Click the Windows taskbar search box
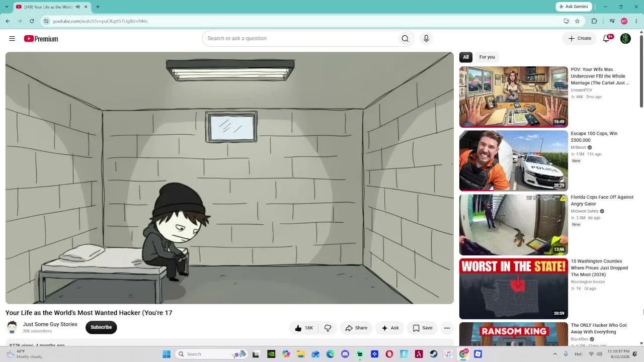The image size is (644, 362). (211, 354)
